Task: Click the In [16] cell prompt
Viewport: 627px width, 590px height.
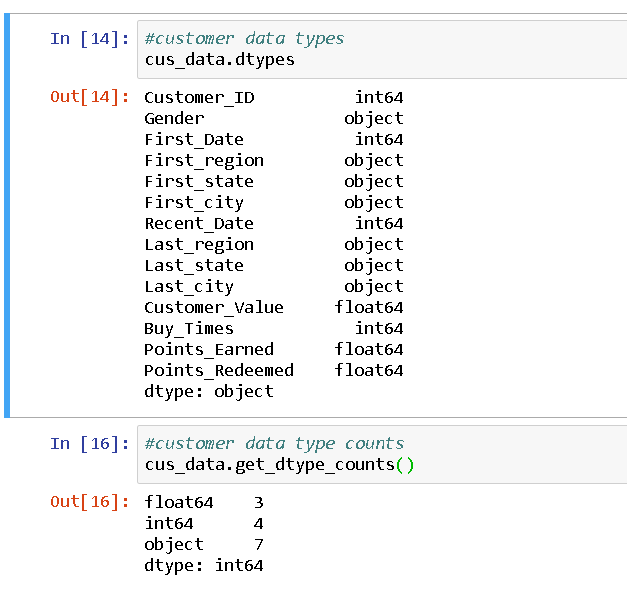Action: point(90,444)
